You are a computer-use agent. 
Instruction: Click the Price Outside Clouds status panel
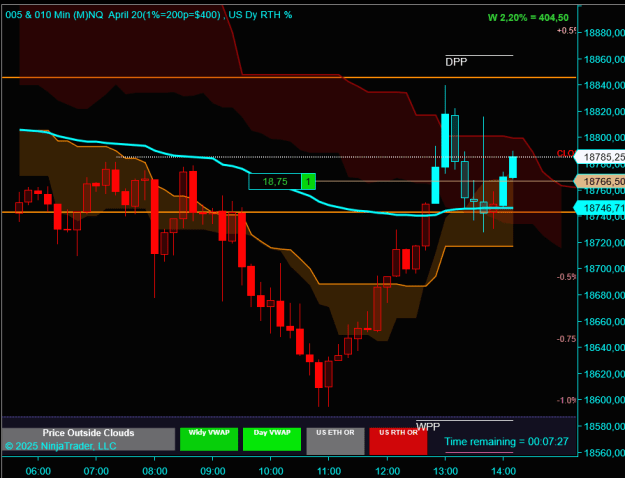coord(88,439)
